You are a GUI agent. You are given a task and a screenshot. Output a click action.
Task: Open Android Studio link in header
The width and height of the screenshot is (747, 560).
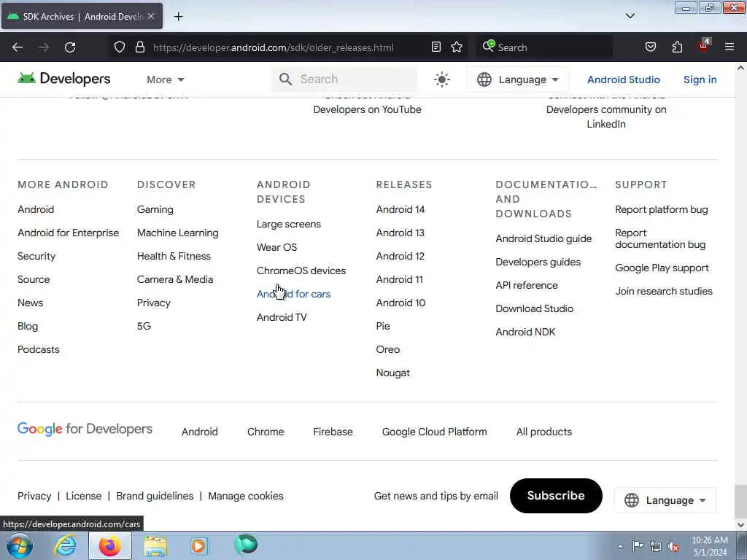[623, 79]
